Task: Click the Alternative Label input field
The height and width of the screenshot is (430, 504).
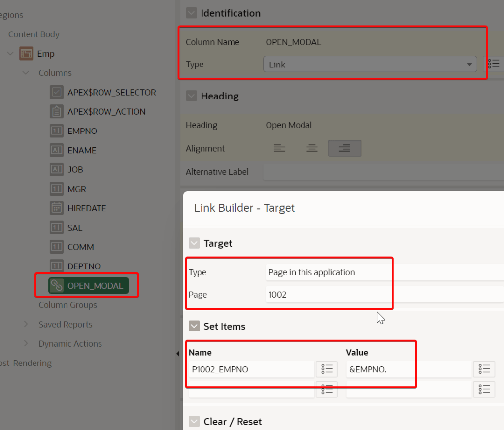Action: 383,172
